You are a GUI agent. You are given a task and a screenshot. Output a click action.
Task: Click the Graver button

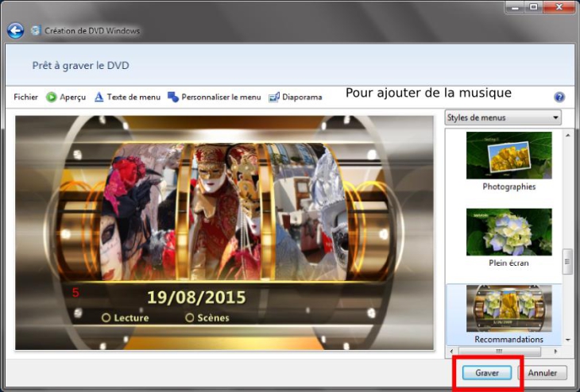[x=487, y=373]
